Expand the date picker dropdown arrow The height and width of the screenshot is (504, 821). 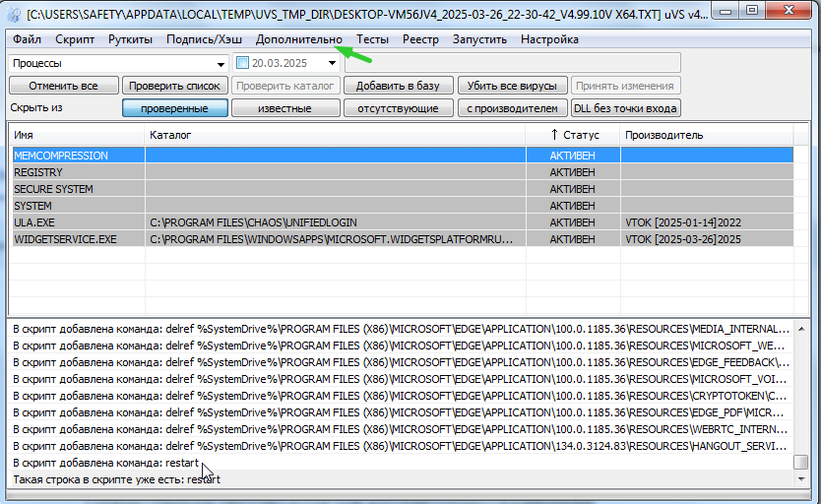tap(332, 63)
